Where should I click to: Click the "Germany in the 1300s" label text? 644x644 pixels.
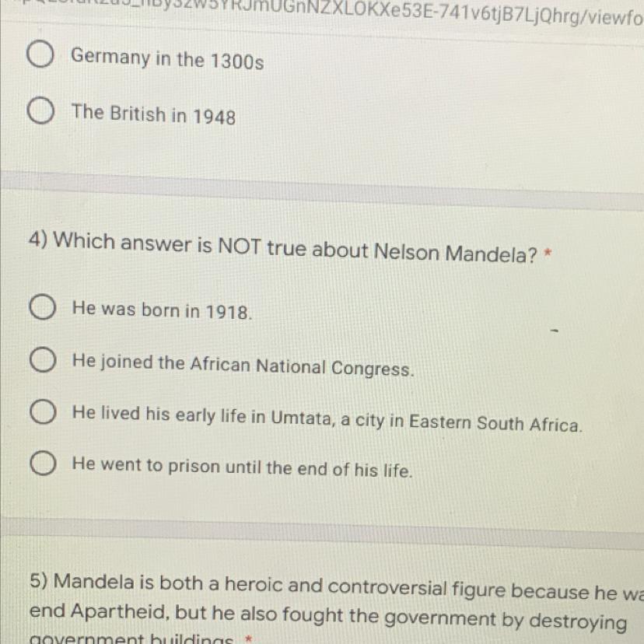pos(167,59)
